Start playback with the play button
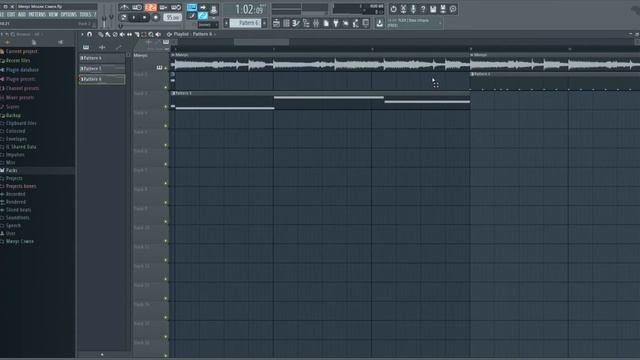Viewport: 640px width, 360px height. coord(134,18)
